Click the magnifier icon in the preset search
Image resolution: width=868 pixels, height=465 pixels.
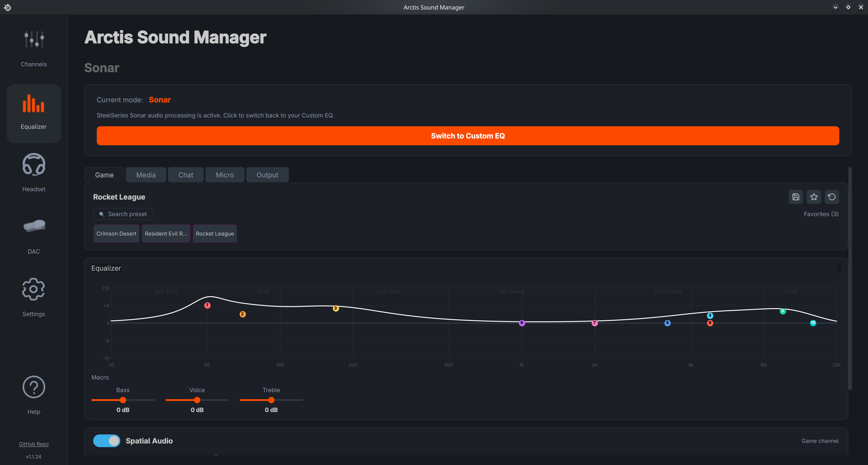tap(102, 214)
